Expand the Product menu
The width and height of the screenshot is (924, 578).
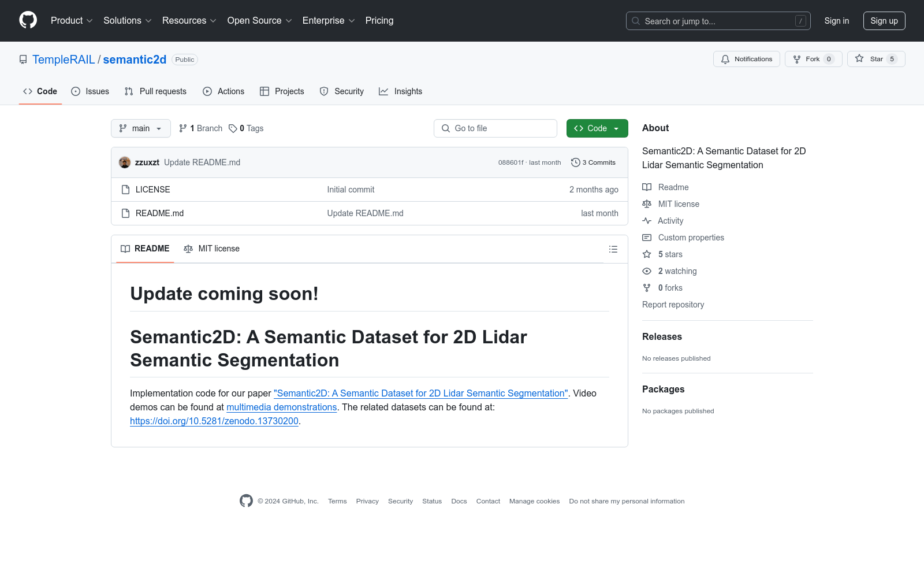coord(72,21)
